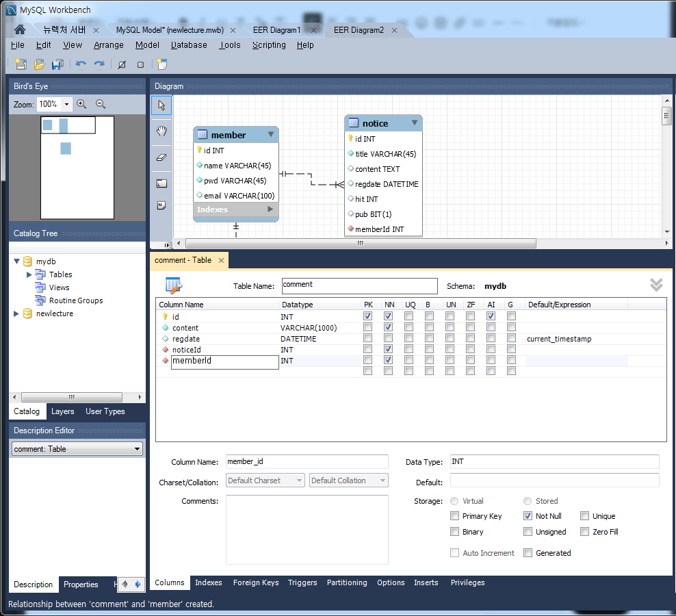Click the mydb schema database icon
676x616 pixels.
click(27, 261)
